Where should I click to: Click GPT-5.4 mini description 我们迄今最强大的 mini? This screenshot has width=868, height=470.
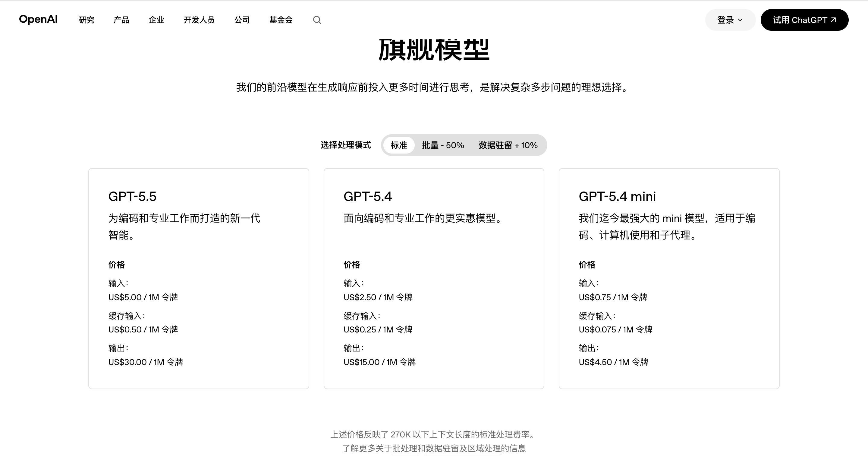pyautogui.click(x=667, y=226)
